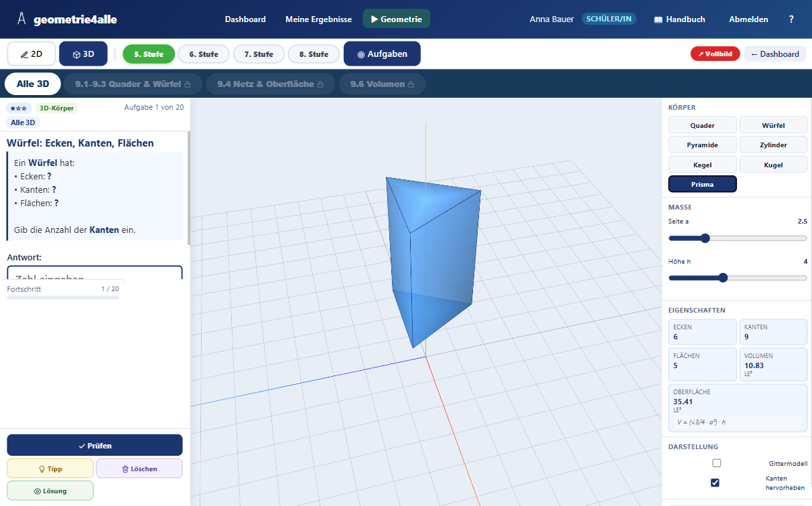This screenshot has width=812, height=506.
Task: Click the task panel vertical scrollbar
Action: [189, 187]
